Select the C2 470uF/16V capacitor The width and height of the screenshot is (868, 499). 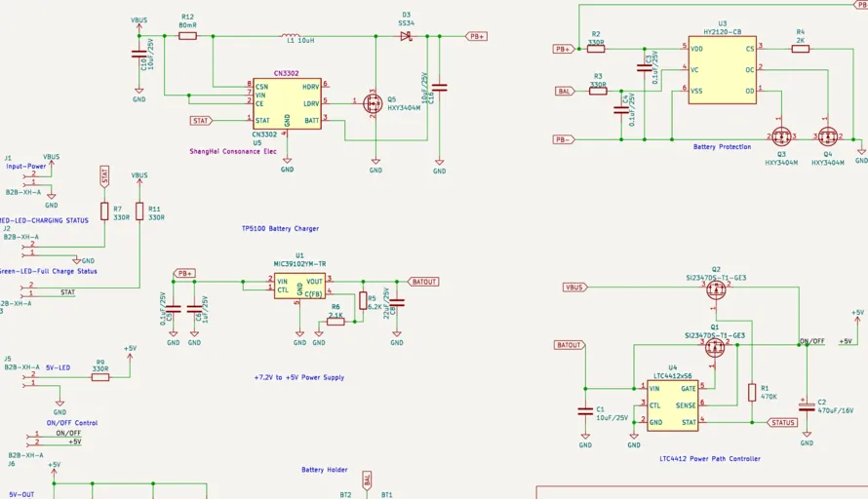pos(807,406)
